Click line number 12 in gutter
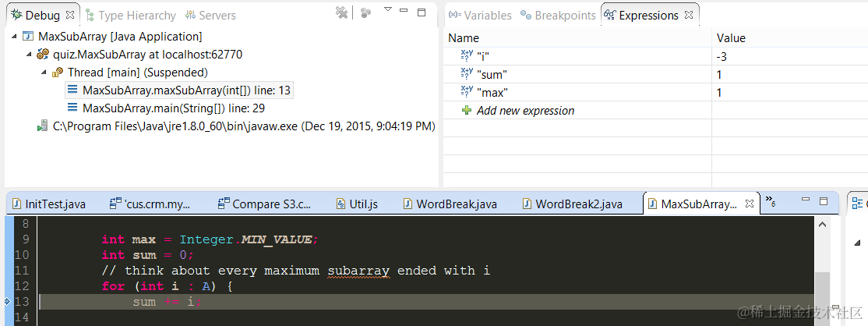The image size is (868, 326). click(x=22, y=286)
